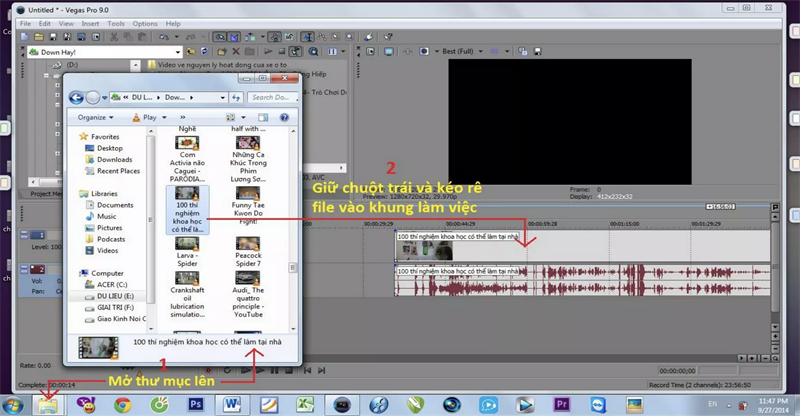Open the File menu
800x416 pixels.
coord(25,23)
